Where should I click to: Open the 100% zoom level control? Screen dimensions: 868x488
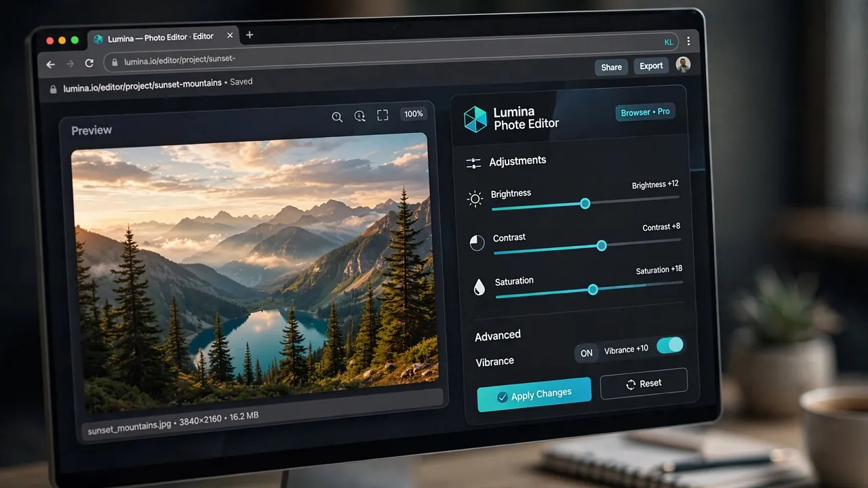[414, 114]
